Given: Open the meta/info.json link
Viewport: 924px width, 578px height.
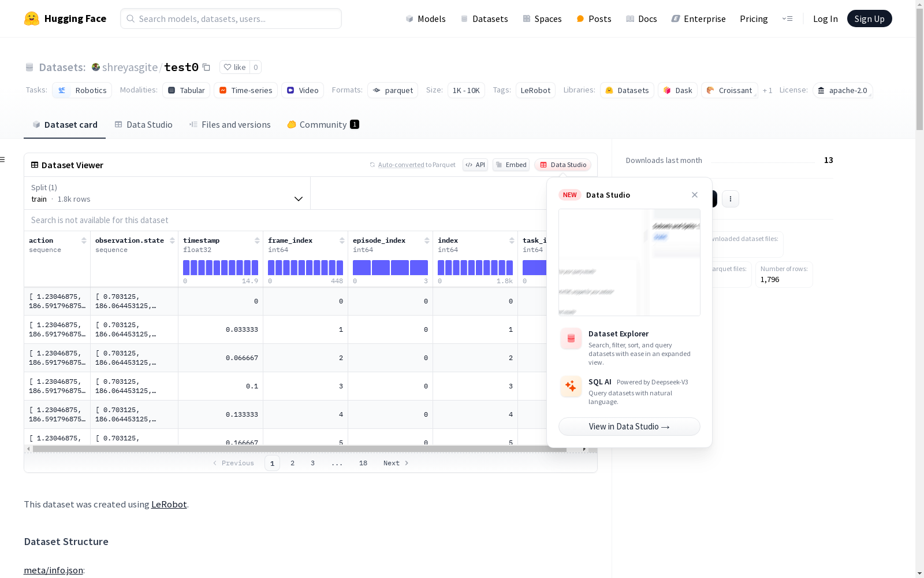Looking at the screenshot, I should (54, 570).
